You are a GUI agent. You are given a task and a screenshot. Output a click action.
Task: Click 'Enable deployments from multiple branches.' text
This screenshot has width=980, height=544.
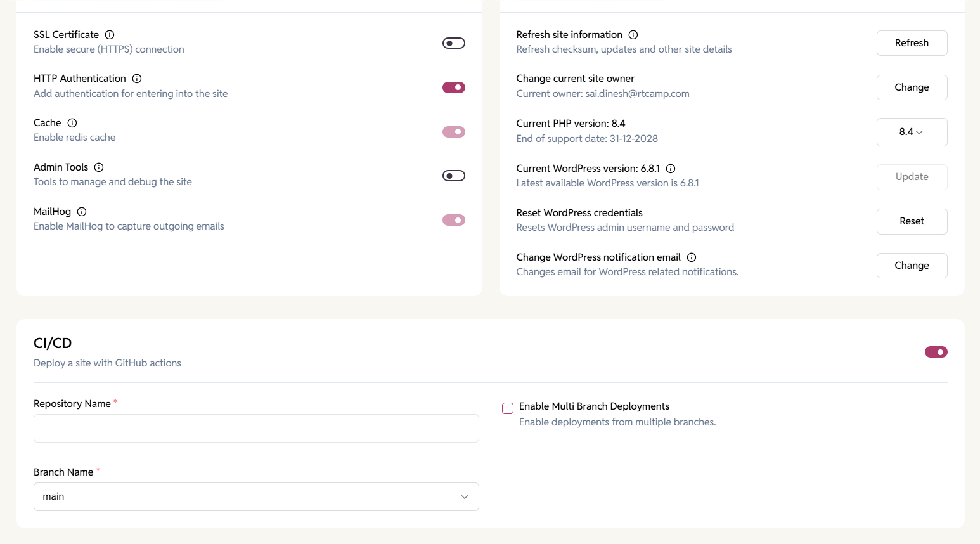(617, 422)
